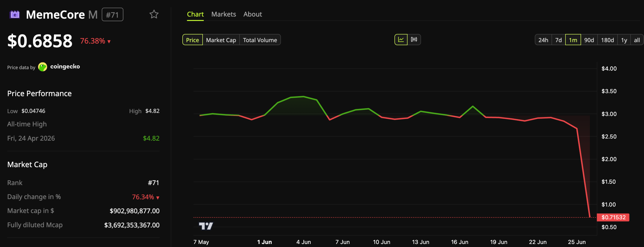Click the TradingView logo on chart

[x=206, y=226]
